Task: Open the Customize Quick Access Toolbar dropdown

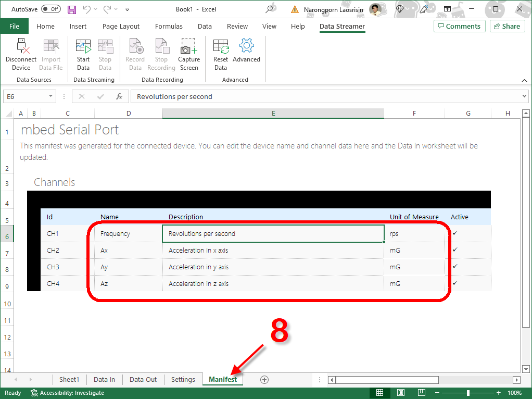Action: (x=127, y=9)
